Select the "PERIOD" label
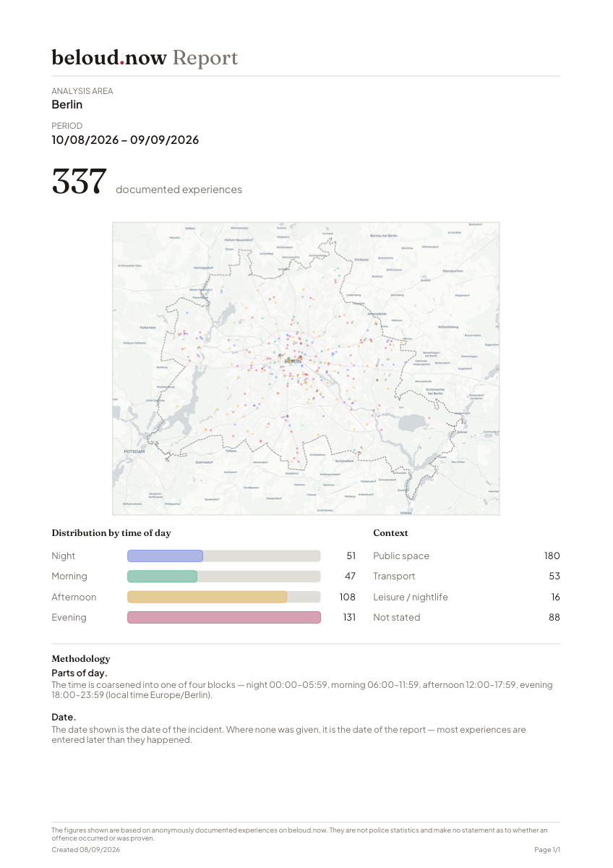Screen dimensions: 613x868 point(67,126)
